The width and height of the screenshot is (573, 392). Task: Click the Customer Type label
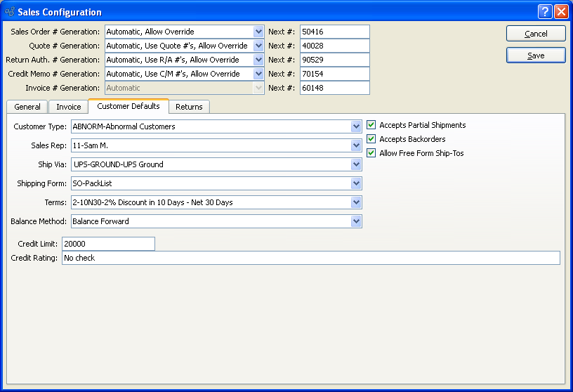(x=40, y=126)
